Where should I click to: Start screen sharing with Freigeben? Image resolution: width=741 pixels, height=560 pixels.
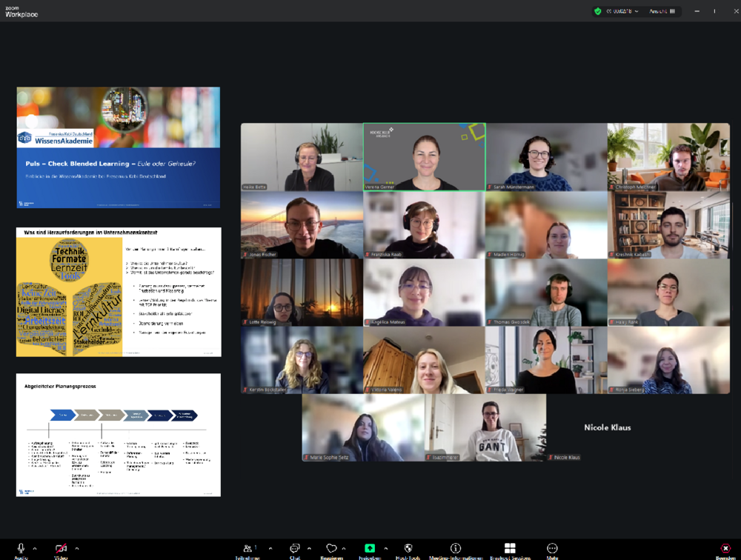pos(369,549)
